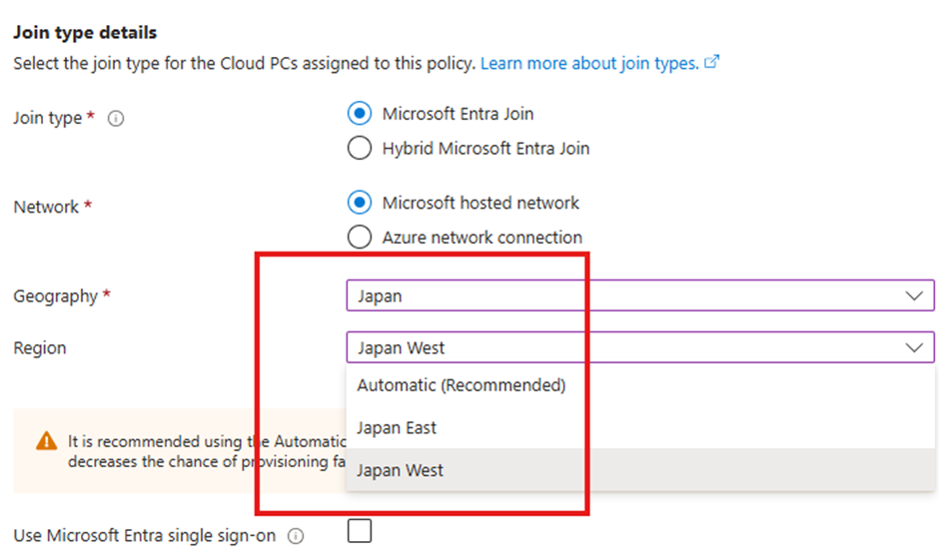This screenshot has width=939, height=560.
Task: Pick the highlighted Japan West list option
Action: 400,471
